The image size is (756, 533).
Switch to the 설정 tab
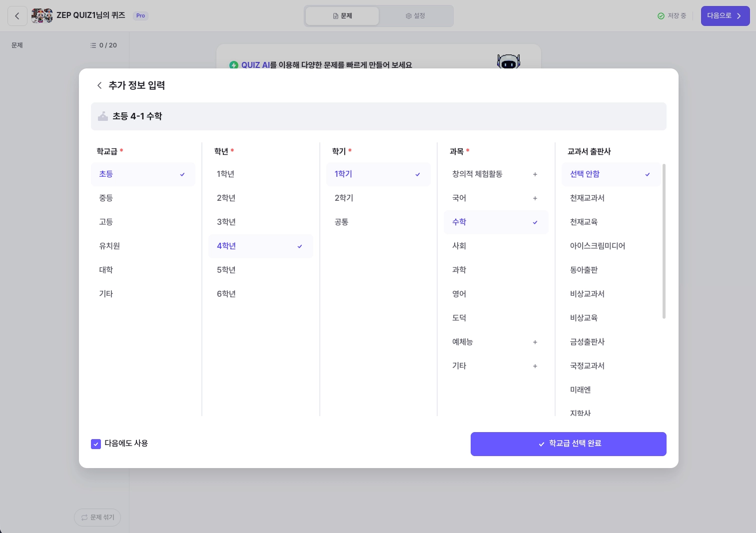416,16
